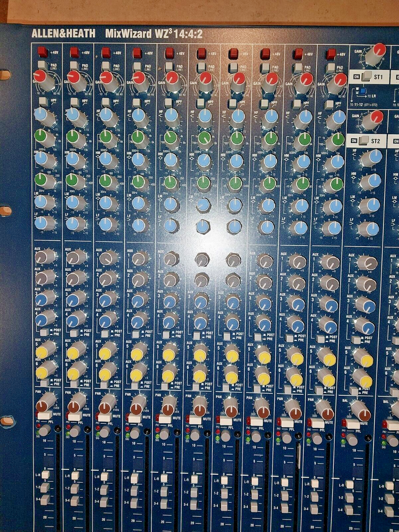Click the Allen & Heath logo text
The height and width of the screenshot is (532, 399).
coord(63,34)
